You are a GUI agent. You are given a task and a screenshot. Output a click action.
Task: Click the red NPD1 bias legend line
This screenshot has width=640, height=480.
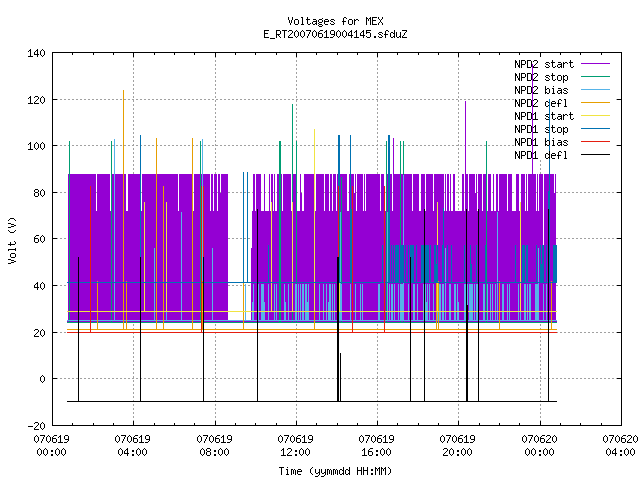pos(596,142)
